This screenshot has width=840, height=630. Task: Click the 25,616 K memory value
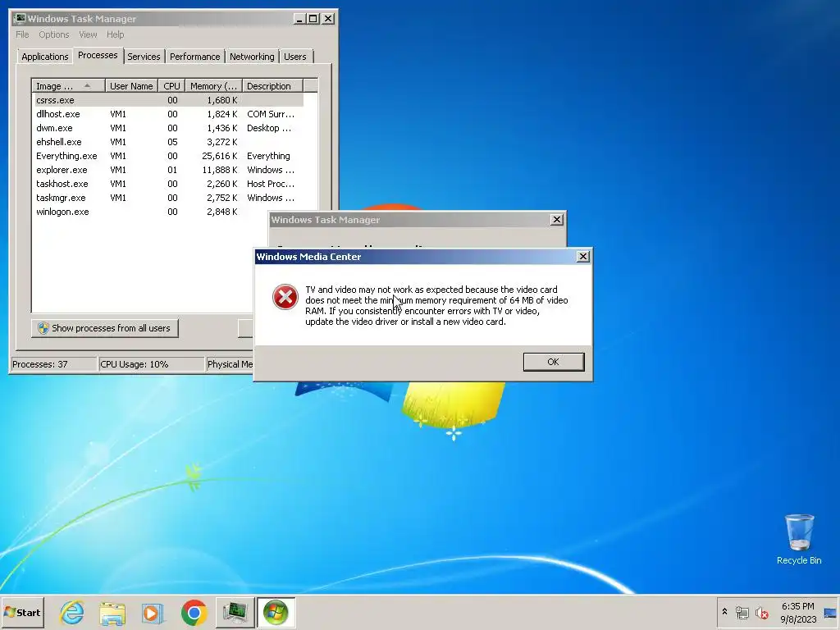pos(220,156)
